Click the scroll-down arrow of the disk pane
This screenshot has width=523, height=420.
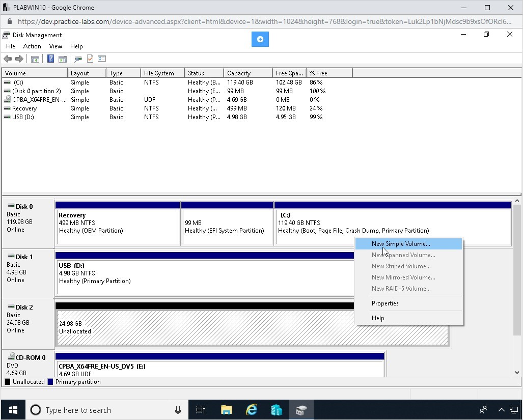(517, 373)
